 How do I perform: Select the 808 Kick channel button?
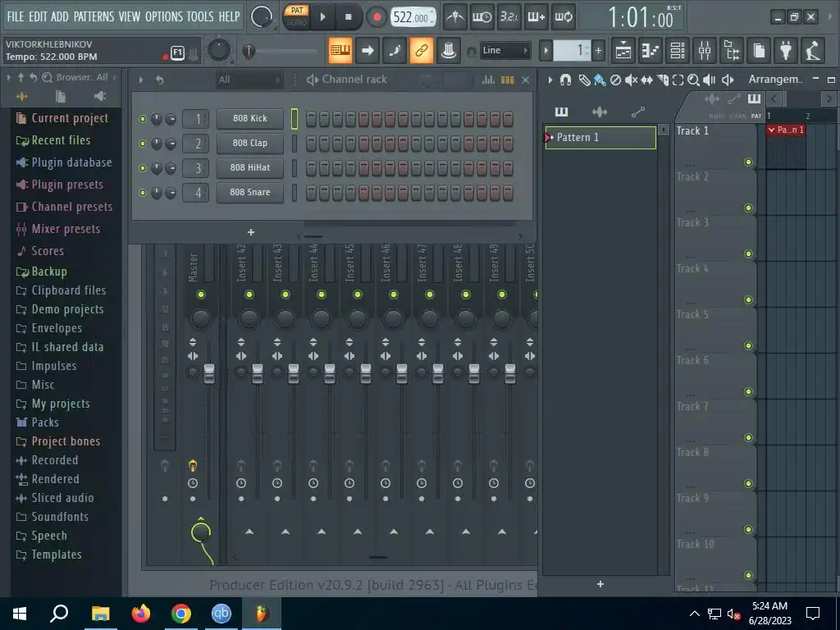pyautogui.click(x=249, y=118)
